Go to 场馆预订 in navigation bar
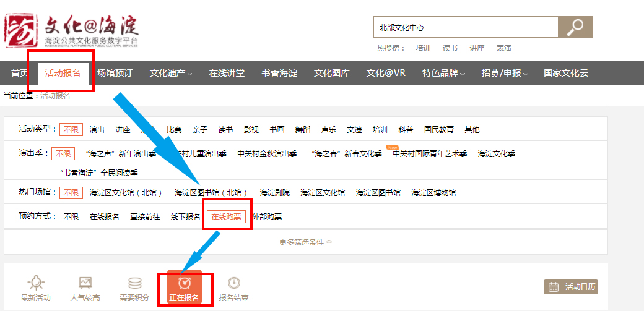Viewport: 644px width, 311px height. pos(115,73)
